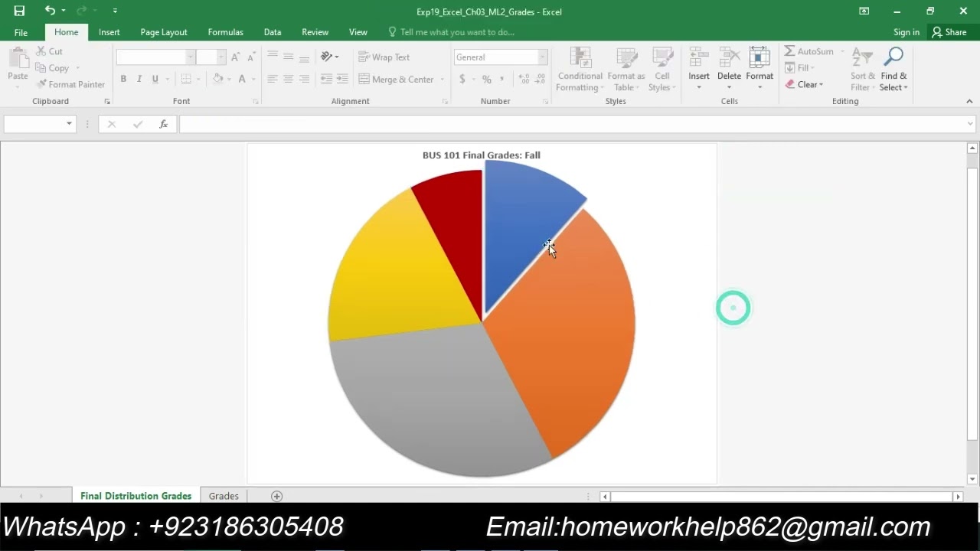980x551 pixels.
Task: Open Cell Styles gallery
Action: (x=661, y=69)
